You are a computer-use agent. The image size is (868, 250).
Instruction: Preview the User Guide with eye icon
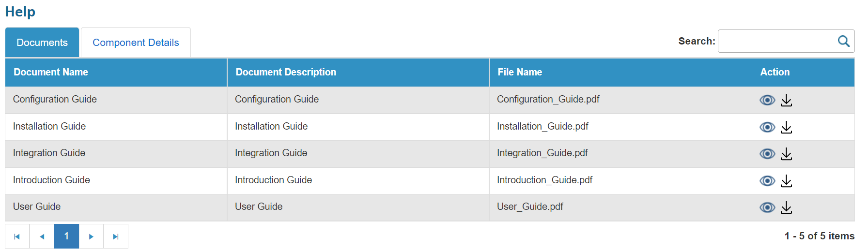coord(767,207)
